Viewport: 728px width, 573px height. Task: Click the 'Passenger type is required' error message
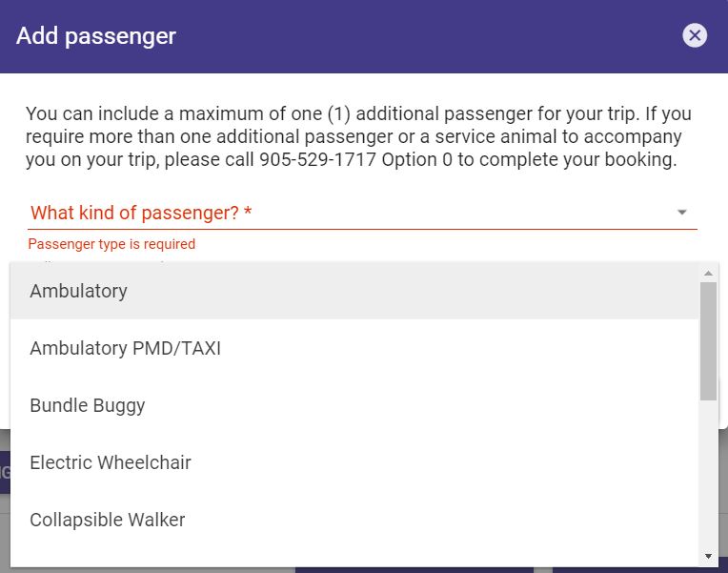pos(111,244)
